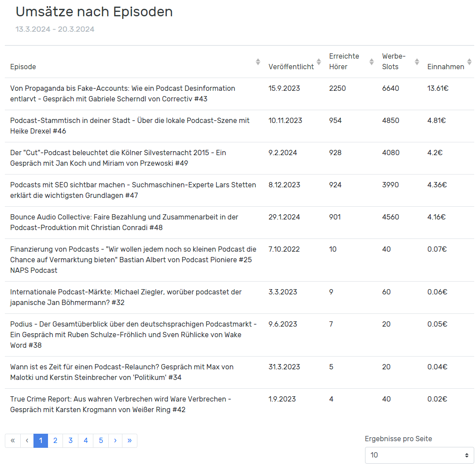The width and height of the screenshot is (476, 465).
Task: Click sort icon next to Veröffentlicht
Action: [x=319, y=62]
